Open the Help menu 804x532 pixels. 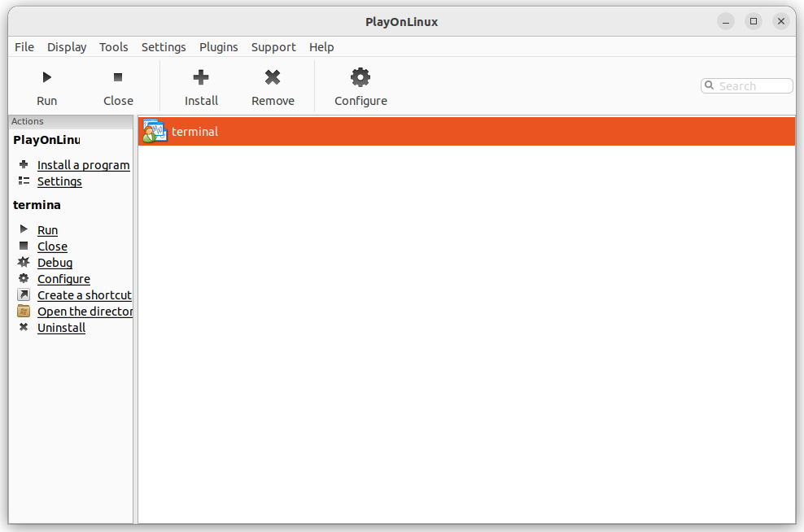[321, 47]
